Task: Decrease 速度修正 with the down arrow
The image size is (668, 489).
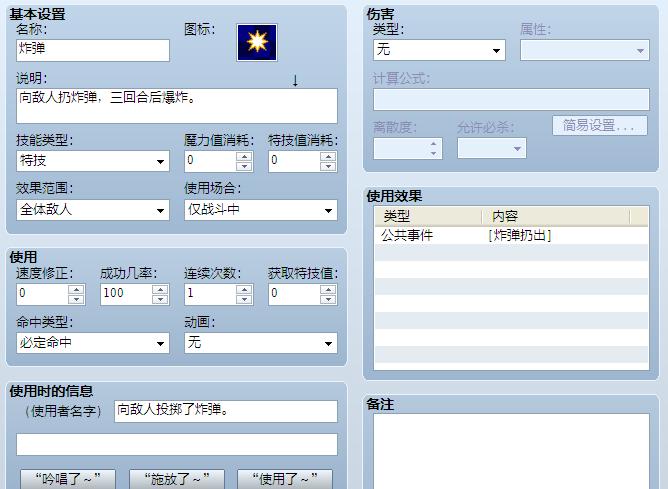Action: tap(76, 299)
